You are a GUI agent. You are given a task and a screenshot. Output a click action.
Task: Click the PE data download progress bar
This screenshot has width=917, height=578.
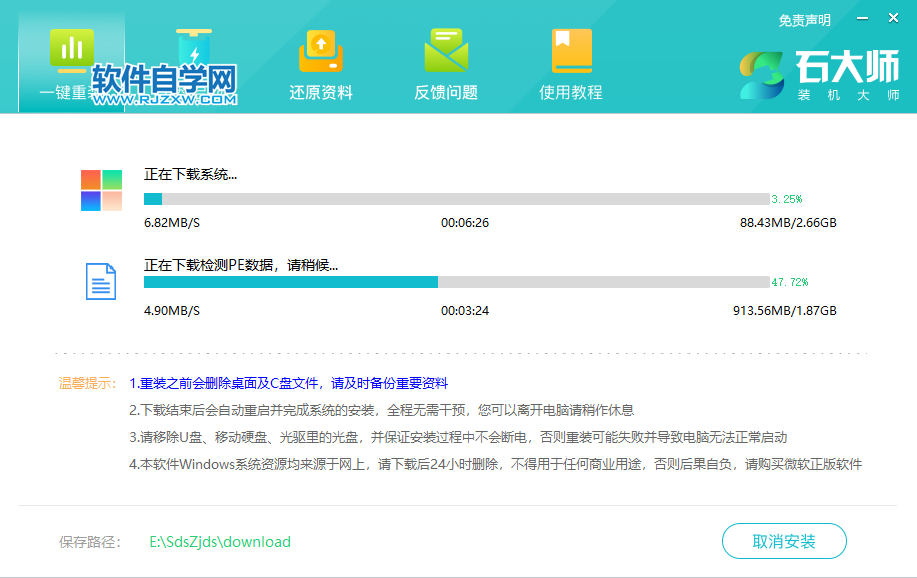tap(457, 282)
